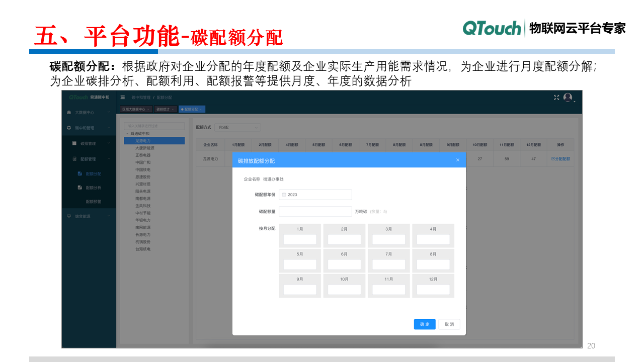Close the 区域大数据中心 tab

click(x=148, y=109)
